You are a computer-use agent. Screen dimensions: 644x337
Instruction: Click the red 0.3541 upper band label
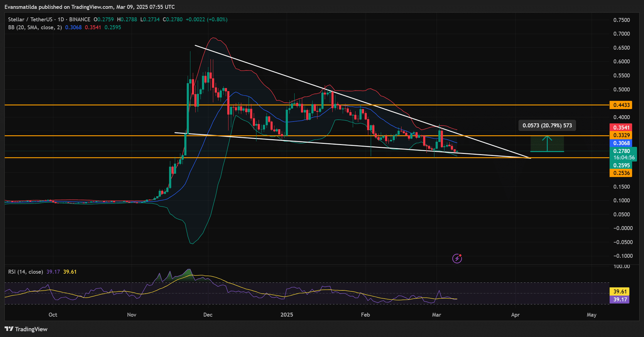coord(620,128)
